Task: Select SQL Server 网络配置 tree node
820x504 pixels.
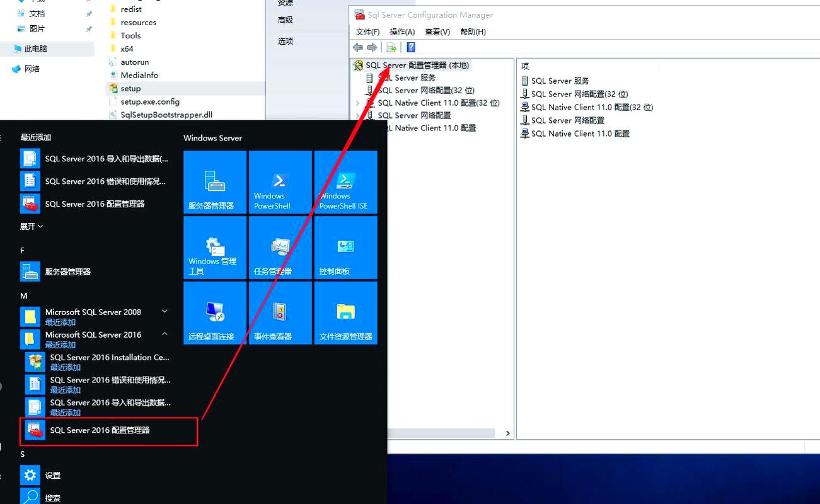Action: [x=414, y=115]
